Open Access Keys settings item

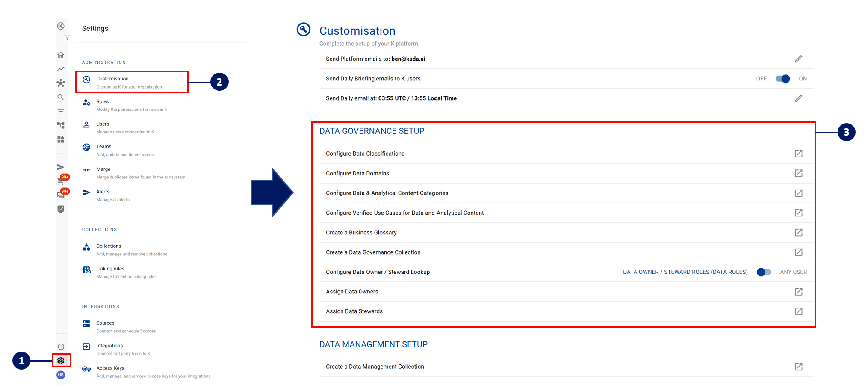pyautogui.click(x=110, y=368)
